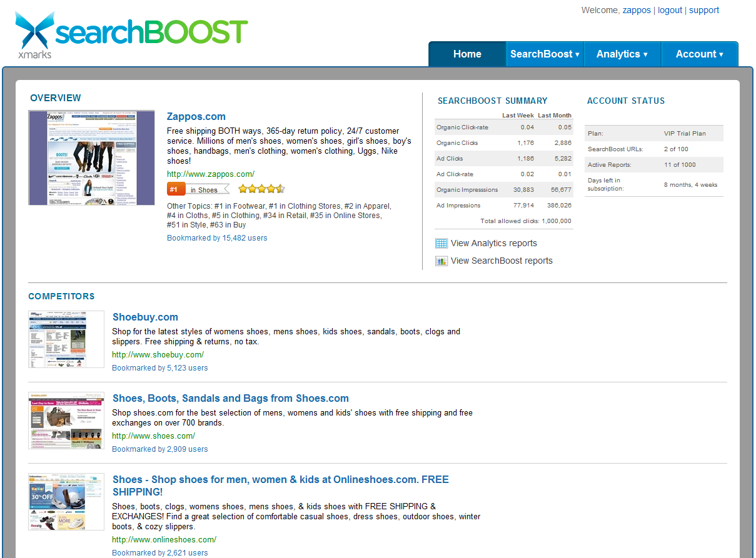Open the support link
756x558 pixels.
704,10
